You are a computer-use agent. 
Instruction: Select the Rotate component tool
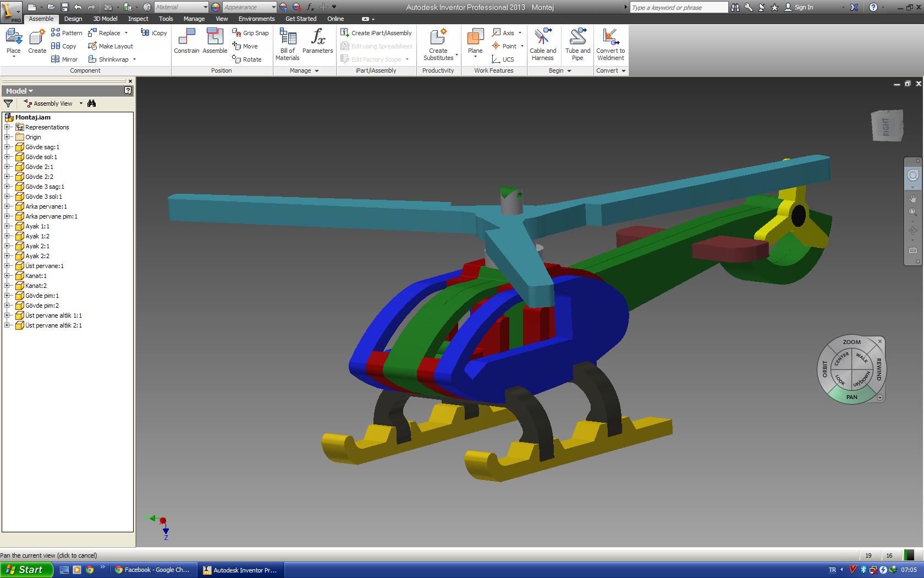click(x=246, y=59)
